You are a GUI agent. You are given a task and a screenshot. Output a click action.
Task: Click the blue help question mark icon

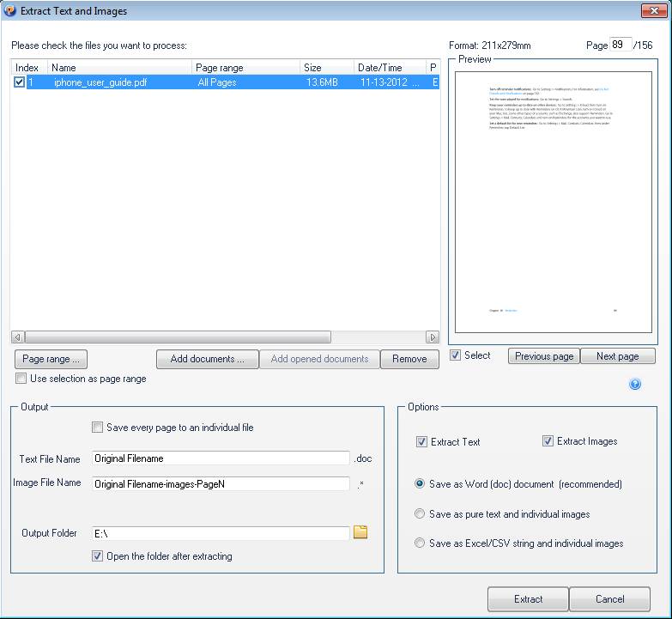pyautogui.click(x=635, y=384)
